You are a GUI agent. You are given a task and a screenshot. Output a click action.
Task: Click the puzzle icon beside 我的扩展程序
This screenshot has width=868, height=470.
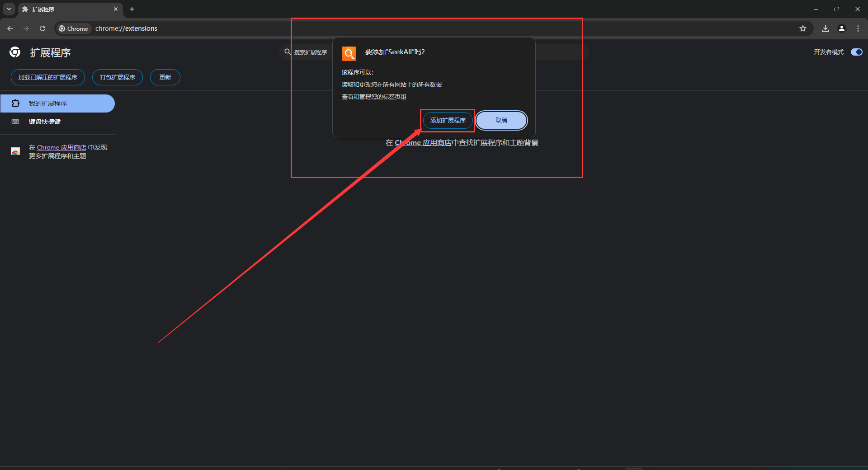15,103
